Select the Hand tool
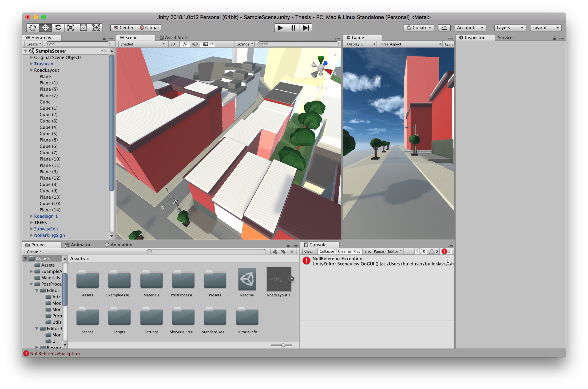This screenshot has height=389, width=588. [32, 28]
